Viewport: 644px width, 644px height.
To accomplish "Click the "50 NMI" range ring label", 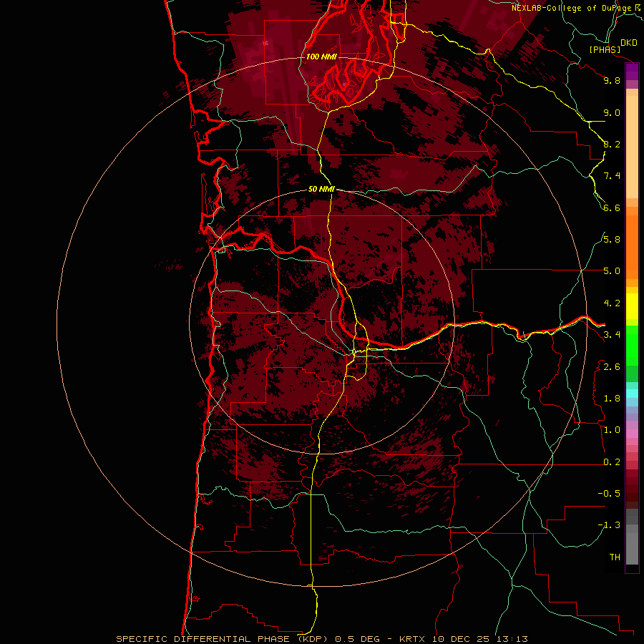I will tap(321, 189).
